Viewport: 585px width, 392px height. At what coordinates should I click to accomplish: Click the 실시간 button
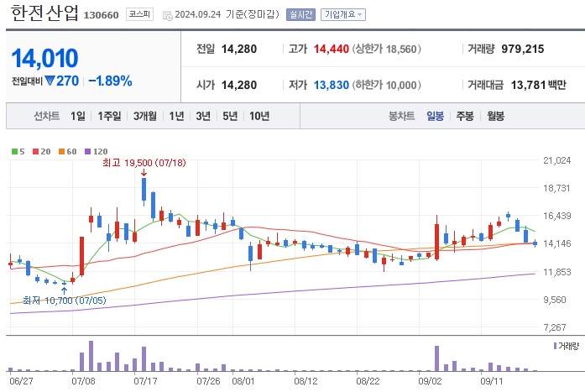point(300,14)
